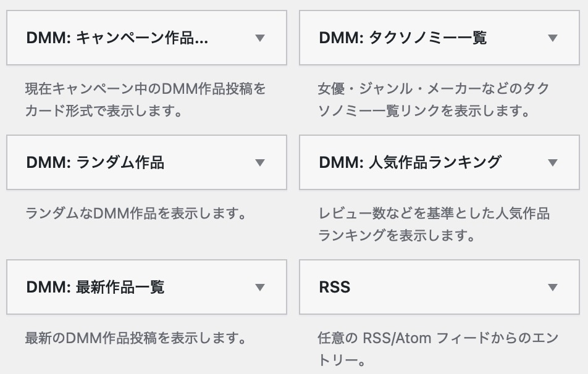Toggle the DMM: 人気作品ランキング disclosure arrow
Viewport: 588px width, 374px height.
tap(553, 163)
